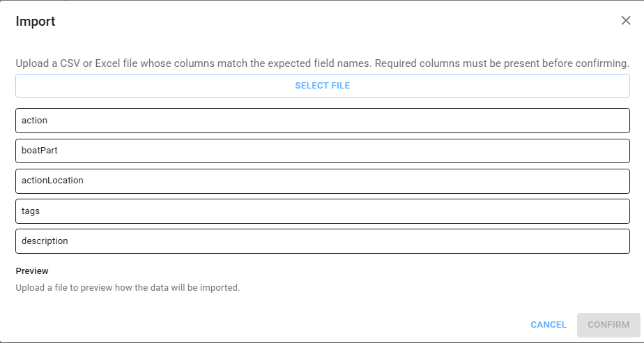Click the 'tags' label text
Image resolution: width=644 pixels, height=343 pixels.
pos(31,211)
